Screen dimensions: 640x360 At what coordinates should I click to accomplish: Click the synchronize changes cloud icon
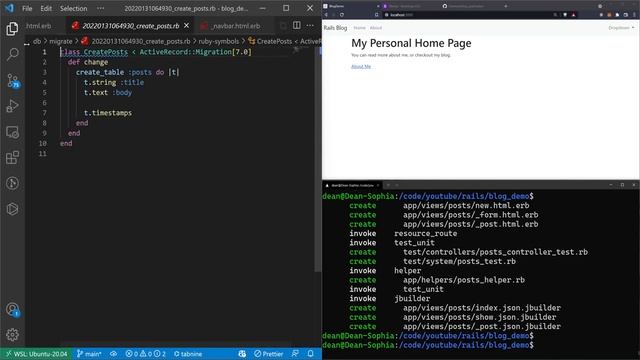(113, 353)
